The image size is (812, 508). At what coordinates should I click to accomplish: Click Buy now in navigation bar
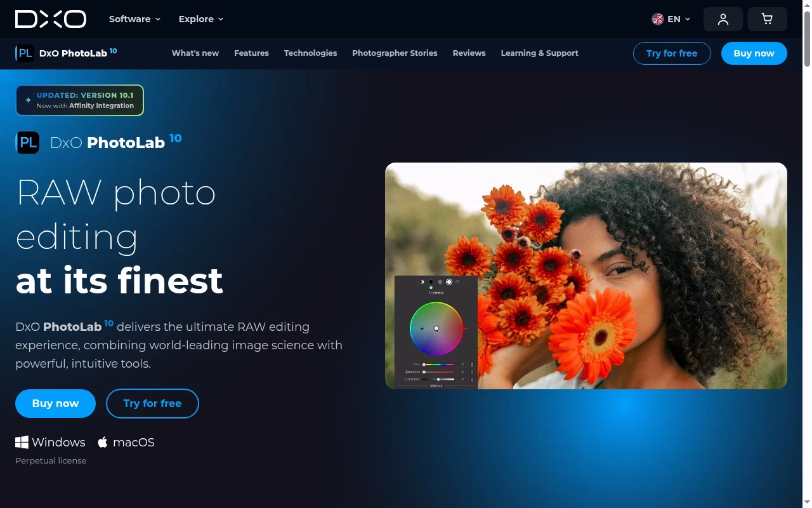coord(754,53)
